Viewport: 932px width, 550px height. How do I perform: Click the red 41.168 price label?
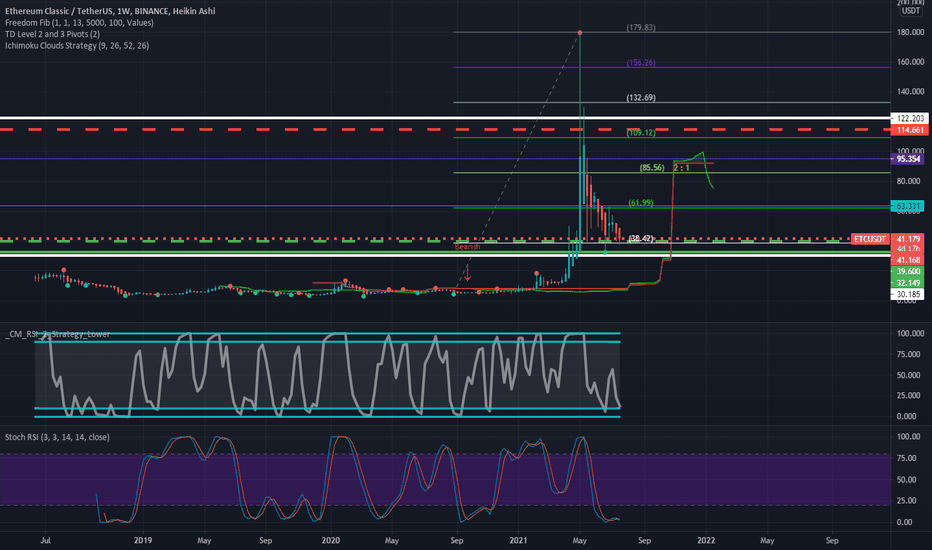click(x=908, y=260)
